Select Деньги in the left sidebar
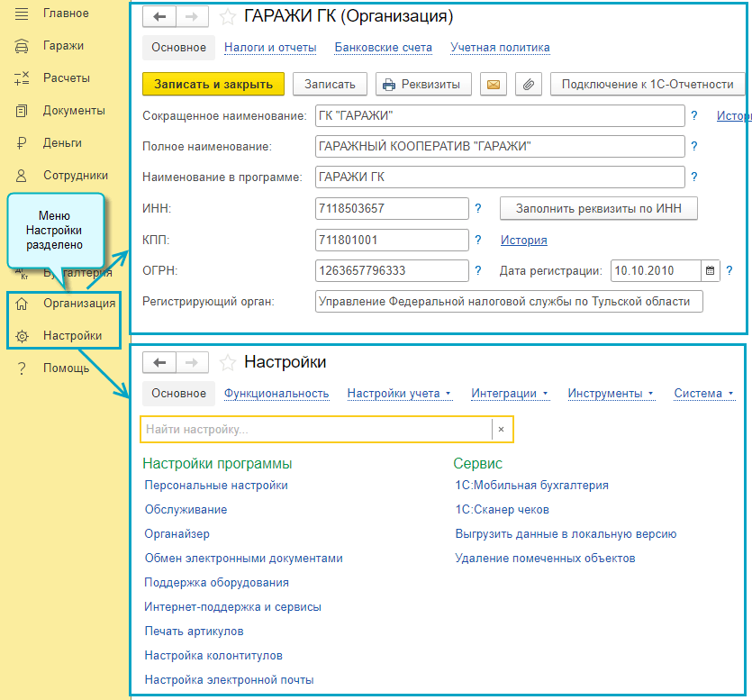752x700 pixels. tap(62, 143)
